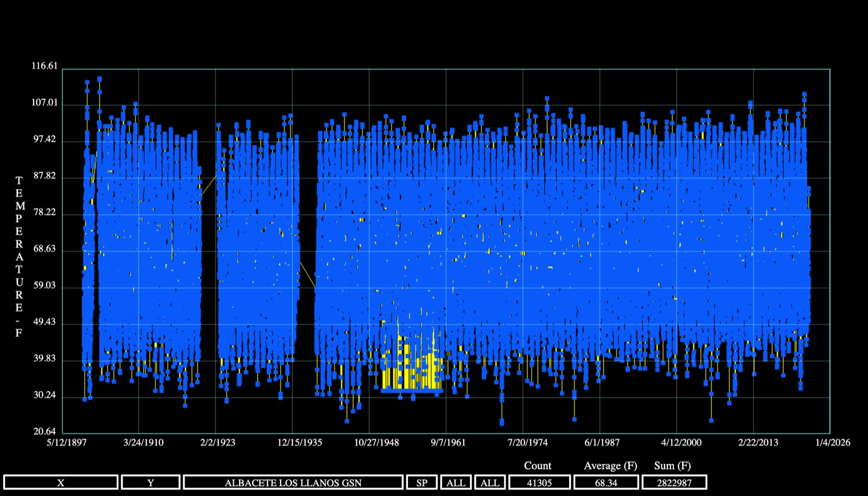This screenshot has height=496, width=868.
Task: Click the 12/15/1935 date label
Action: (299, 442)
